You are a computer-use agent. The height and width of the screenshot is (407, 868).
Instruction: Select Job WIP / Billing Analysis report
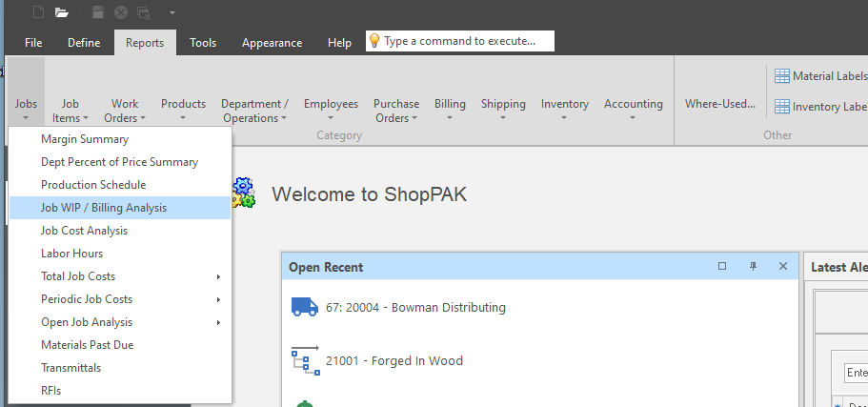pos(104,208)
